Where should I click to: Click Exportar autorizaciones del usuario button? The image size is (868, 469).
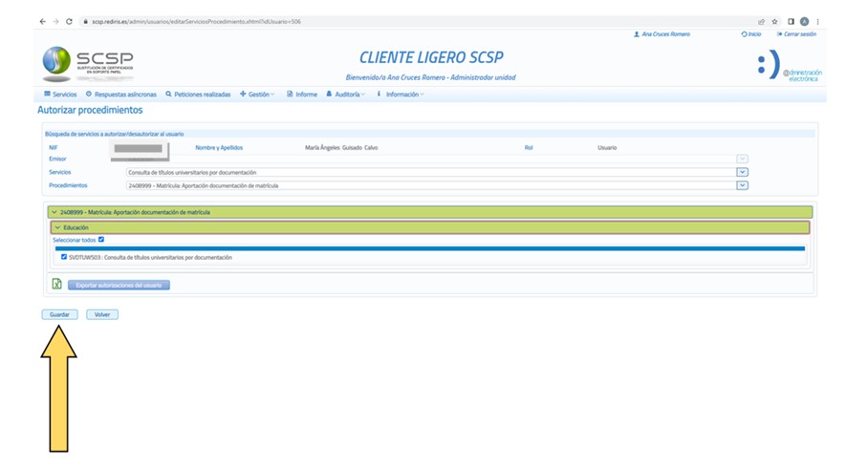119,285
